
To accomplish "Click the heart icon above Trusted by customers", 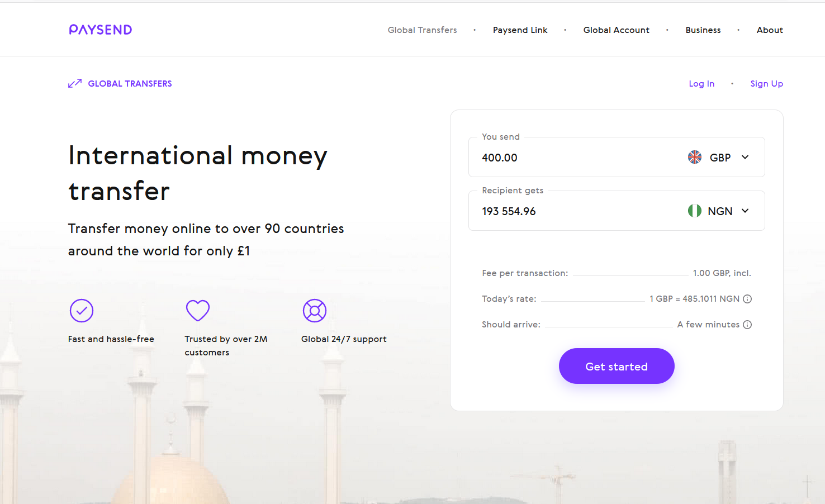I will (198, 311).
